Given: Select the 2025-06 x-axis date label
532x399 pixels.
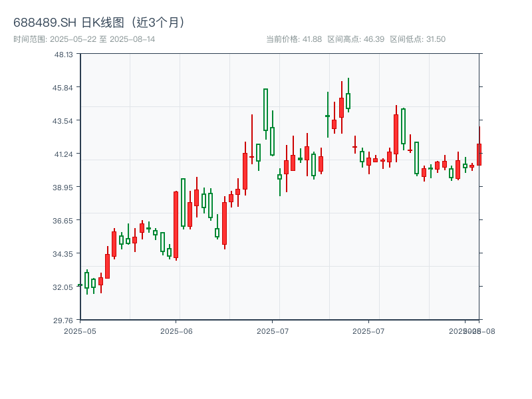Looking at the screenshot, I should click(x=176, y=331).
